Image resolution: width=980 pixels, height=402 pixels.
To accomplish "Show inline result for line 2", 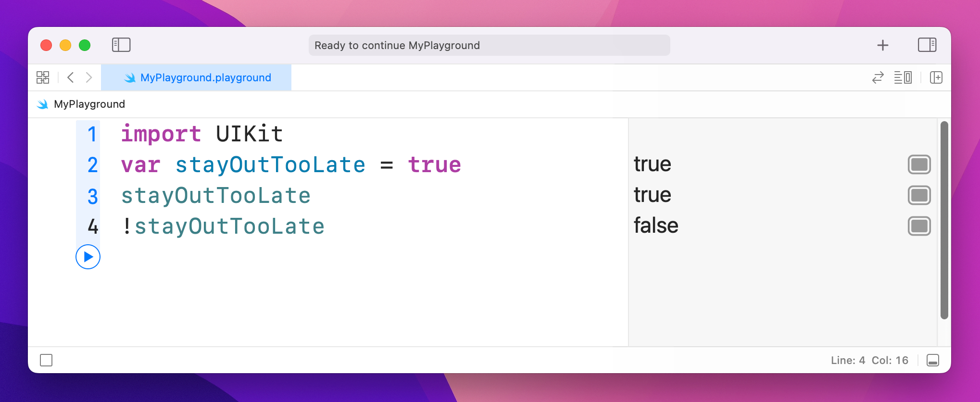I will (919, 164).
